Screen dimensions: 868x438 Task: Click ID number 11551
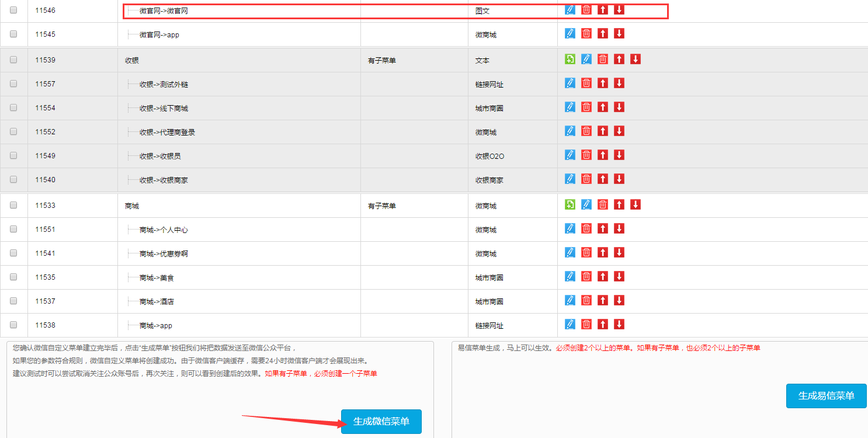point(45,230)
